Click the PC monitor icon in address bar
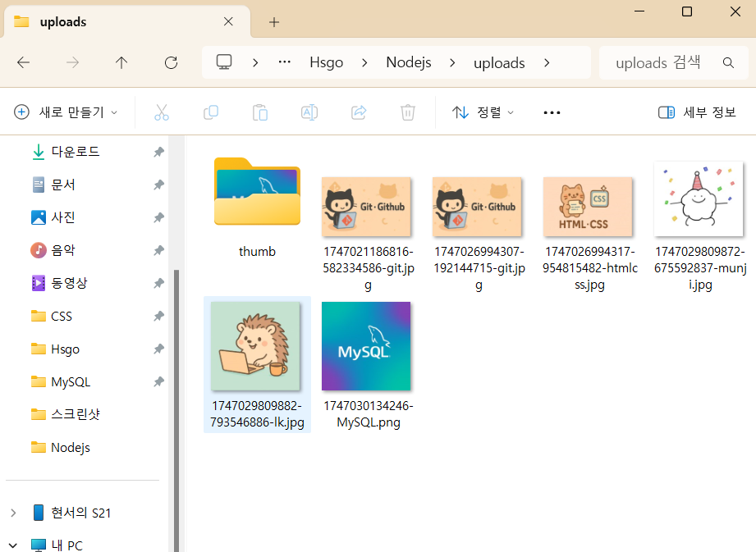This screenshot has width=756, height=552. tap(224, 62)
